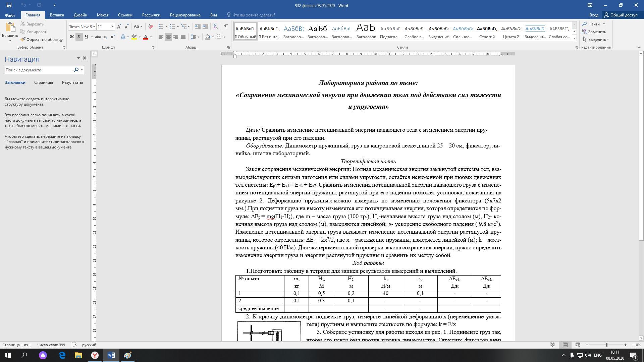Toggle italic (К) formatting
This screenshot has height=362, width=644.
(x=79, y=37)
